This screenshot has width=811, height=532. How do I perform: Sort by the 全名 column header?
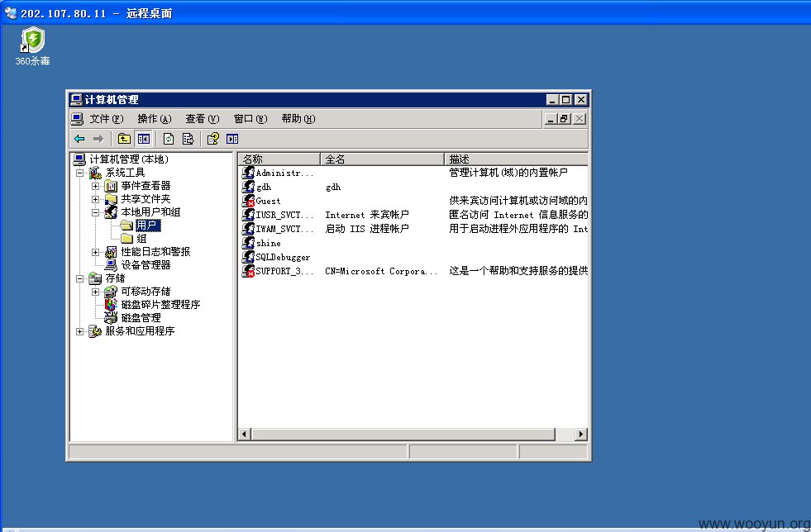[382, 159]
